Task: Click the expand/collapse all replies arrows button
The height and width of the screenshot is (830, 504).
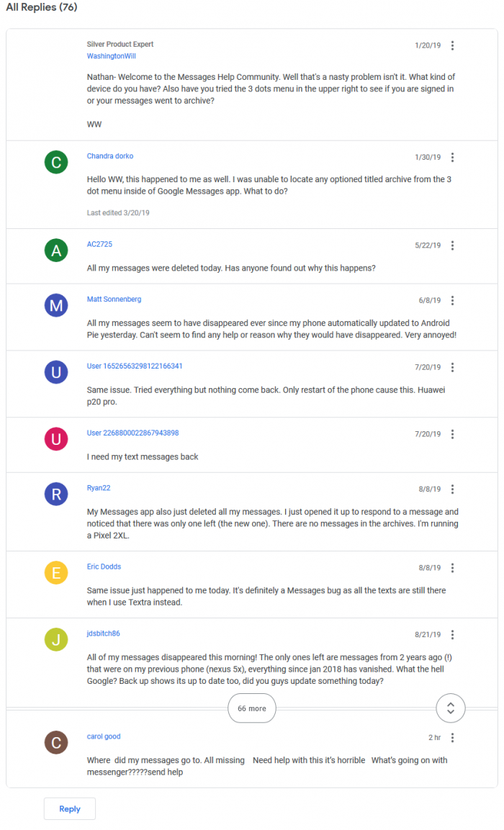Action: tap(451, 708)
